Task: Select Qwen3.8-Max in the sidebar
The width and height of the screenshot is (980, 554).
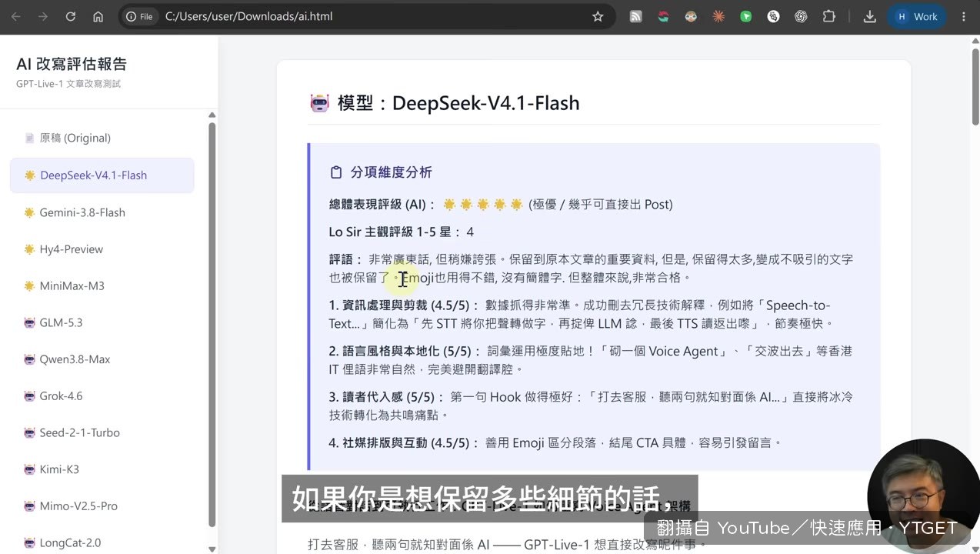Action: [102, 359]
